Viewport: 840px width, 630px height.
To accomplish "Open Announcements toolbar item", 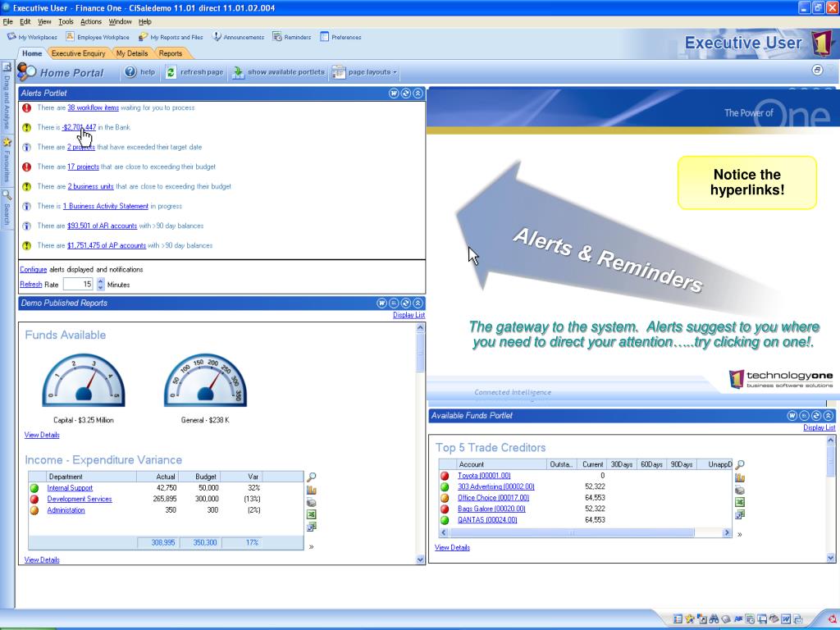I will 238,37.
